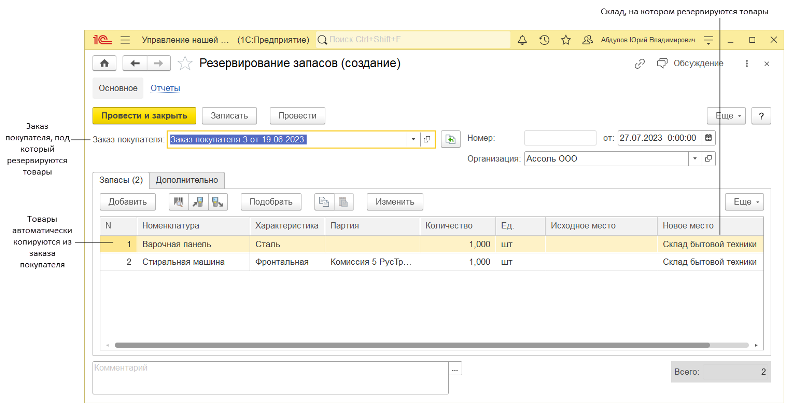800x403 pixels.
Task: Click the Заказ покупателя input field
Action: [x=288, y=139]
